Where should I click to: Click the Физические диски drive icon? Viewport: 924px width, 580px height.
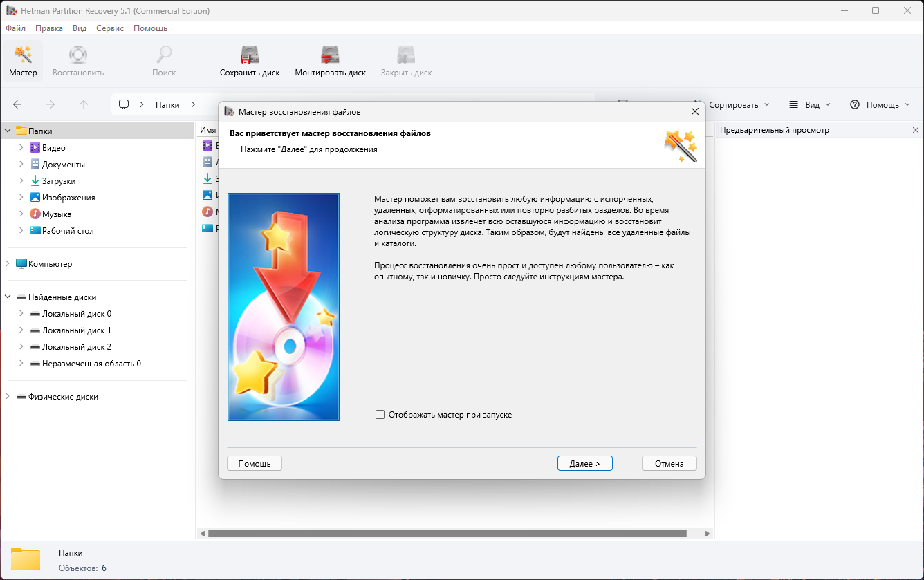21,397
